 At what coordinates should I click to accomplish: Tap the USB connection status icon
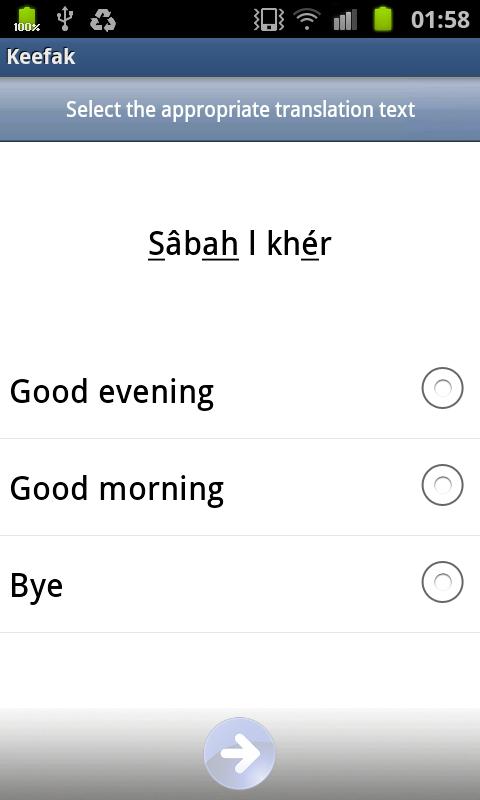pyautogui.click(x=64, y=19)
